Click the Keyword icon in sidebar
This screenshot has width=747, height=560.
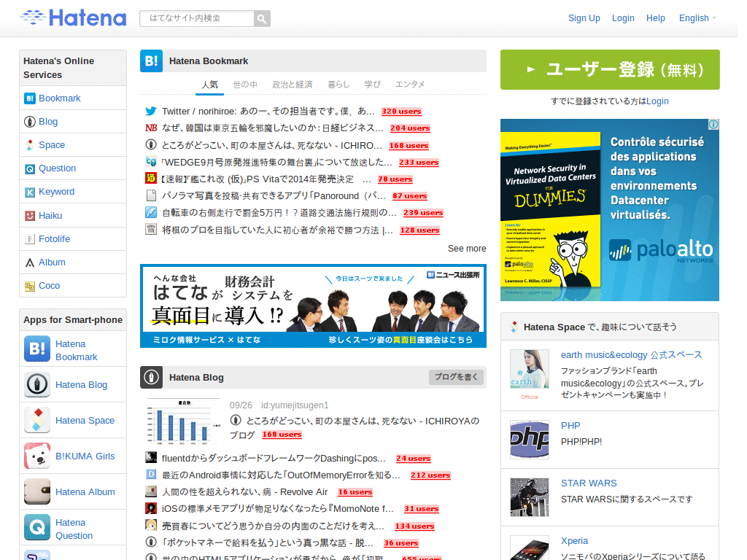[29, 192]
